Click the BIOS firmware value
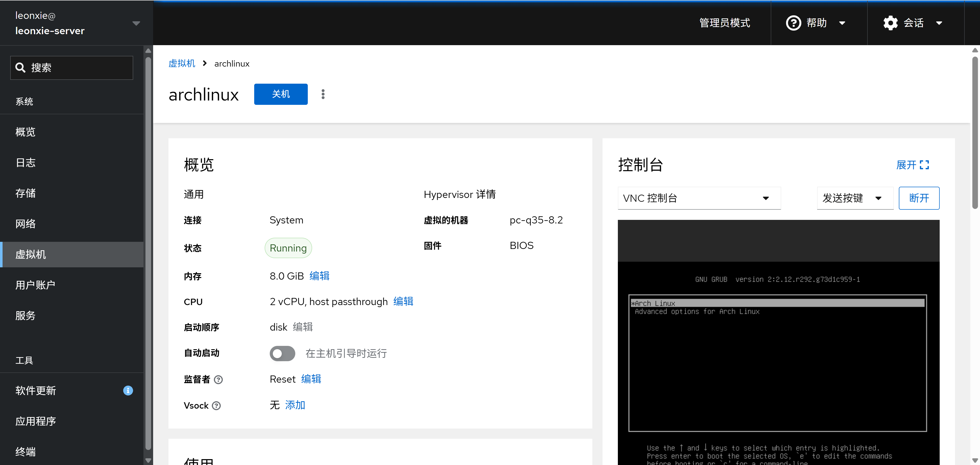 click(522, 246)
